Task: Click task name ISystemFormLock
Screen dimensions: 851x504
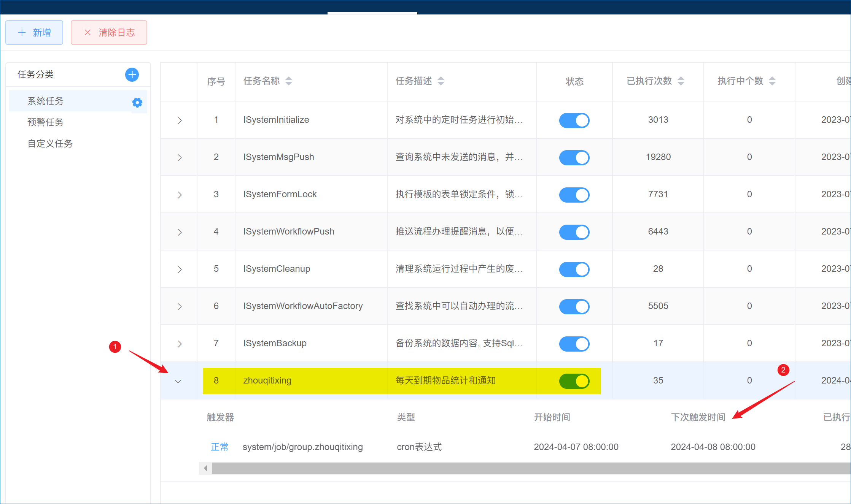Action: tap(280, 194)
